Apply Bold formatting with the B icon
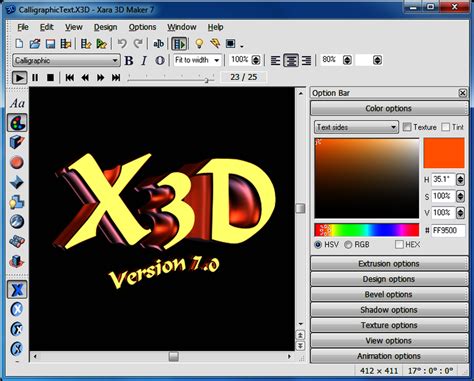This screenshot has width=474, height=381. pos(129,60)
